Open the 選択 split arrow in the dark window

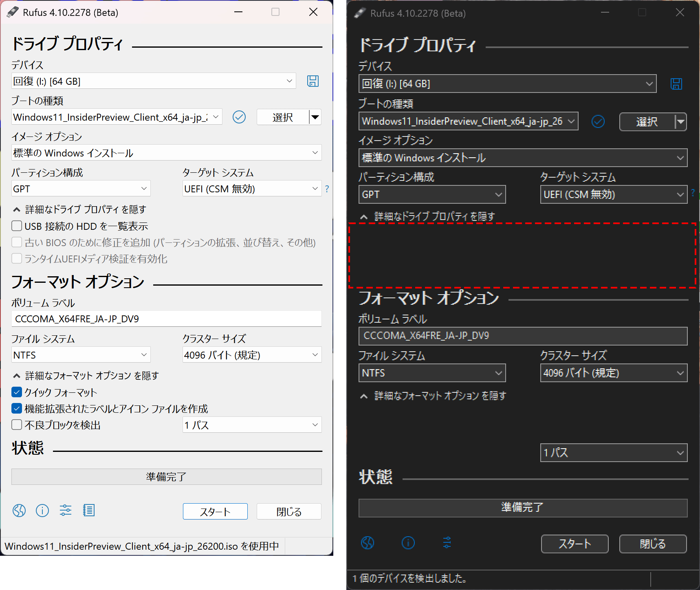tap(681, 122)
